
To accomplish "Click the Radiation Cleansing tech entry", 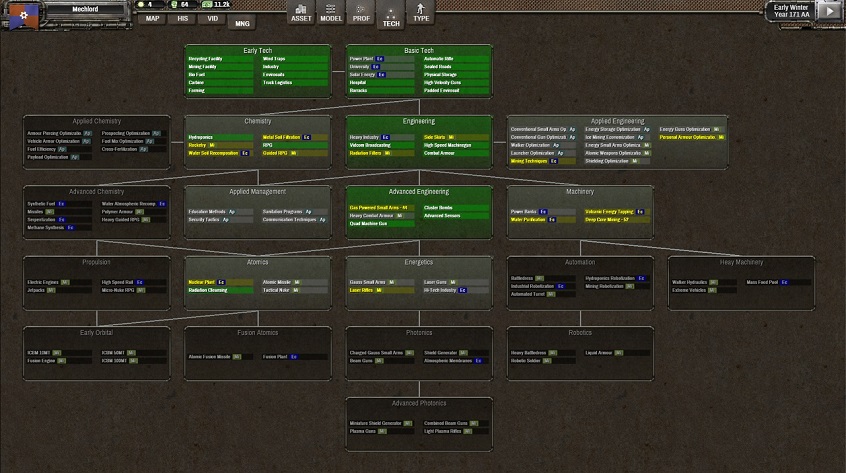I will click(x=220, y=290).
